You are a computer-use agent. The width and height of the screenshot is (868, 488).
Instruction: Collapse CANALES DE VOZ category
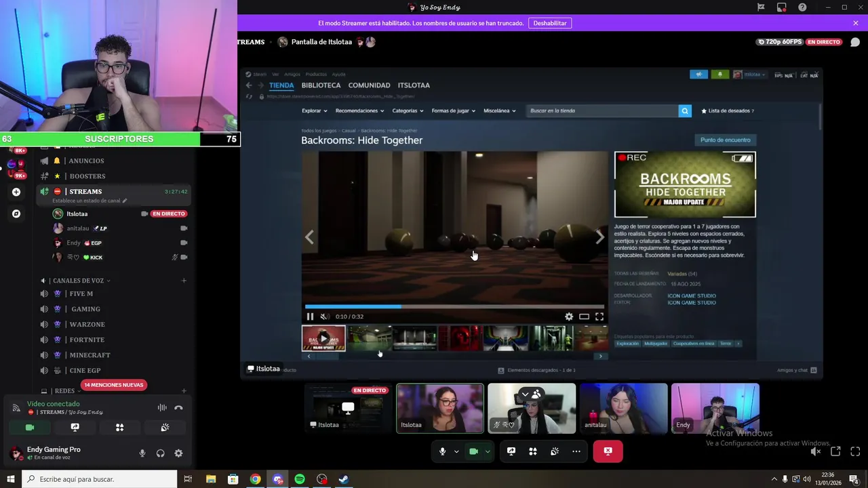coord(78,281)
